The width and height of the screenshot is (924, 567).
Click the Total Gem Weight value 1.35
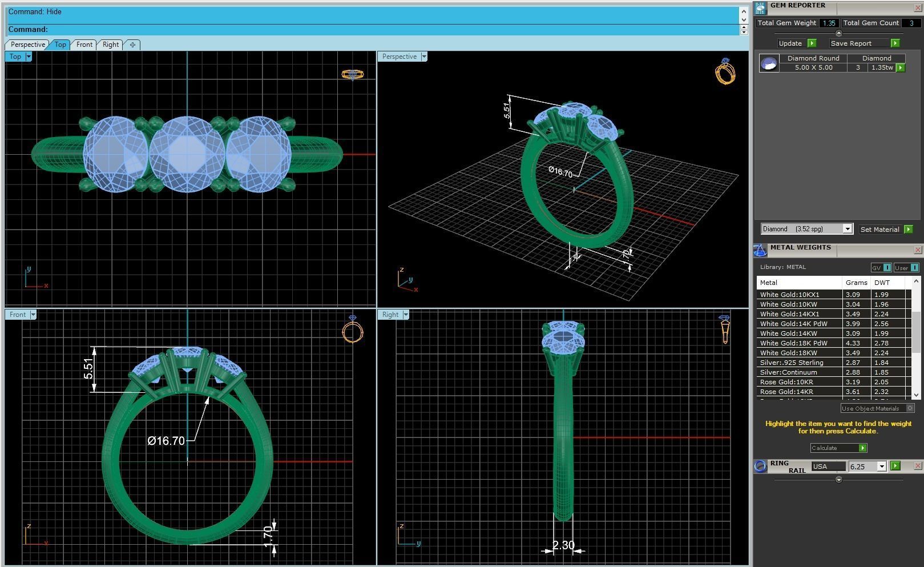(829, 23)
